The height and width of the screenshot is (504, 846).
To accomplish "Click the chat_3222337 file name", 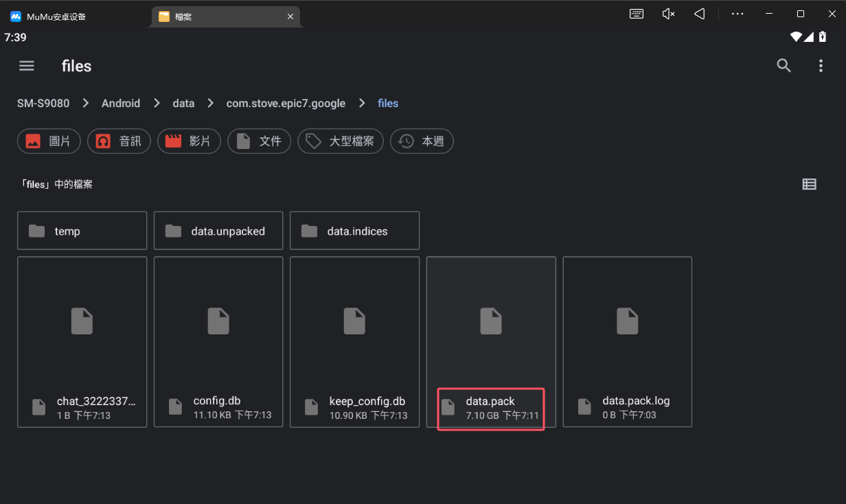I will coord(97,401).
